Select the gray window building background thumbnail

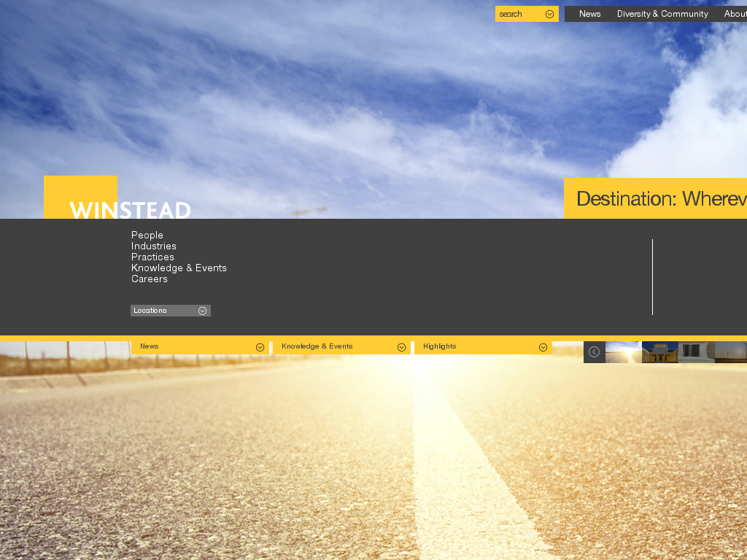point(697,352)
